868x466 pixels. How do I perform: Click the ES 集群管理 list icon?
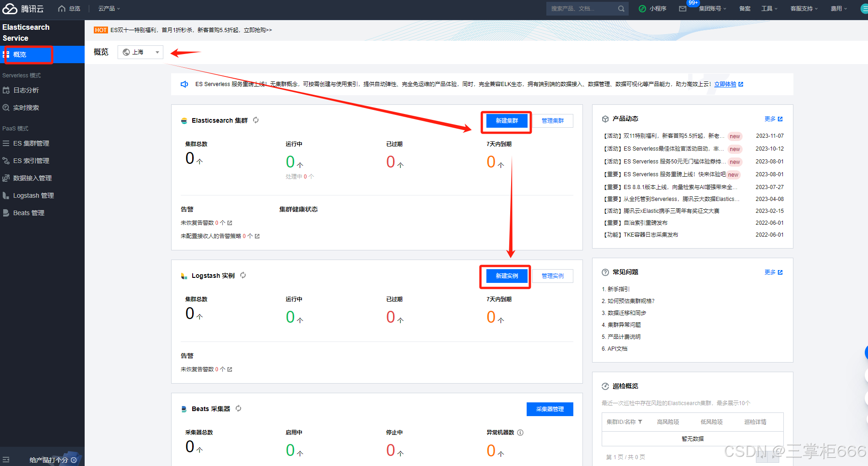point(6,143)
